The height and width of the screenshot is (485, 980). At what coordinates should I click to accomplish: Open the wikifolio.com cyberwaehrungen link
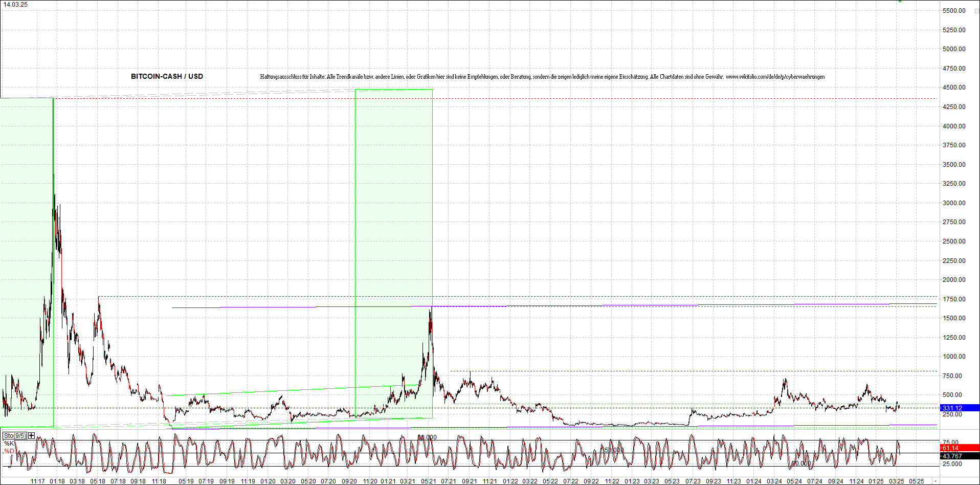[x=775, y=77]
